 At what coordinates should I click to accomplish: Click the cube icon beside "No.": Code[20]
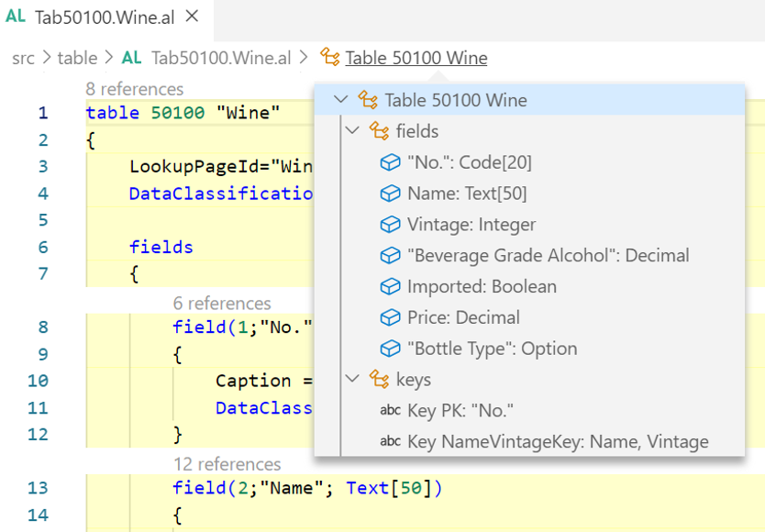tap(390, 162)
